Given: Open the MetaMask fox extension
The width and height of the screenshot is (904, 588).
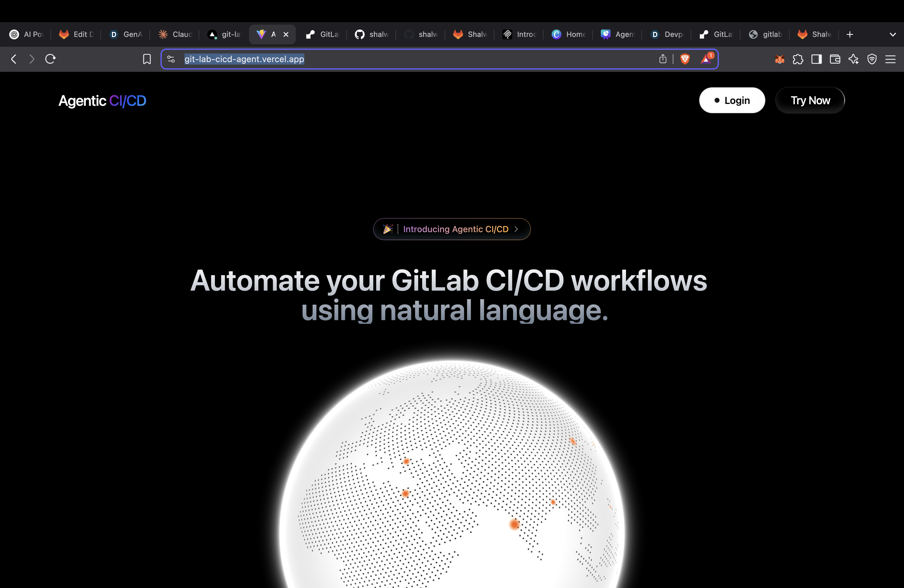Looking at the screenshot, I should (779, 59).
